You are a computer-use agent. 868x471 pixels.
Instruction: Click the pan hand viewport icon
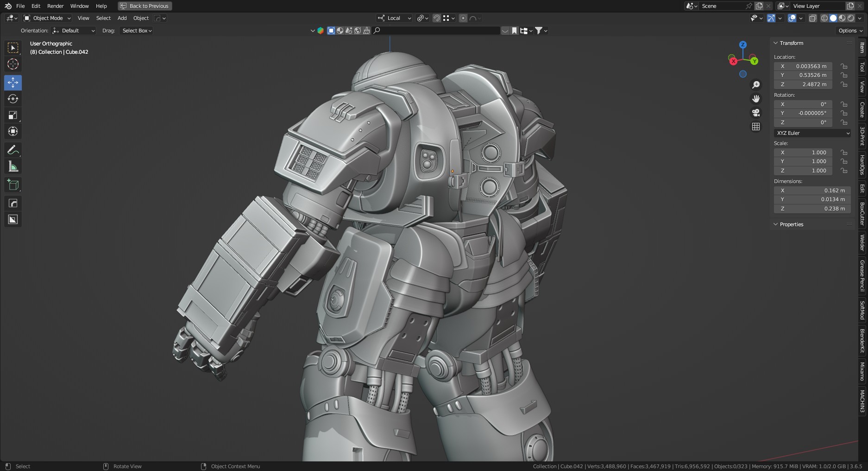(756, 99)
